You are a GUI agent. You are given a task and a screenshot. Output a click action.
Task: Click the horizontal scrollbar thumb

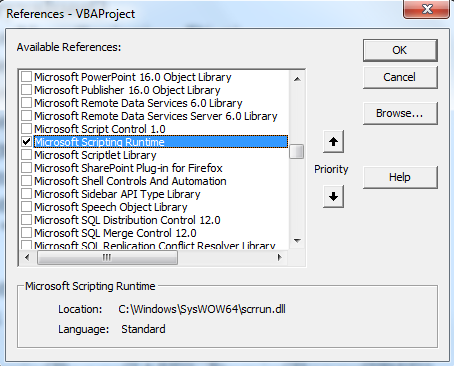pos(107,257)
